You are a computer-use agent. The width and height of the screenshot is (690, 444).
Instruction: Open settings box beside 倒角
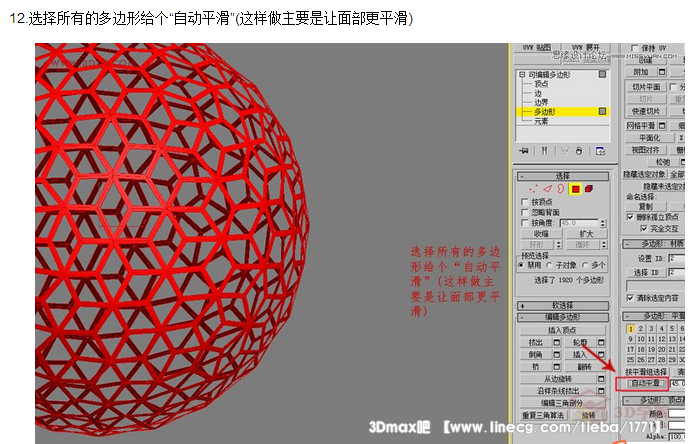pyautogui.click(x=557, y=354)
